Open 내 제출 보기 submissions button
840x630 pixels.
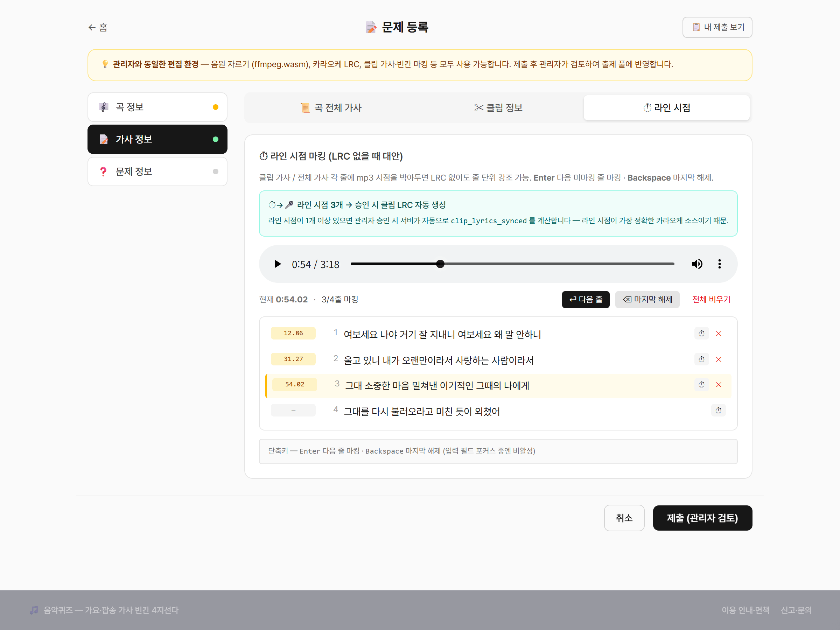pyautogui.click(x=717, y=27)
